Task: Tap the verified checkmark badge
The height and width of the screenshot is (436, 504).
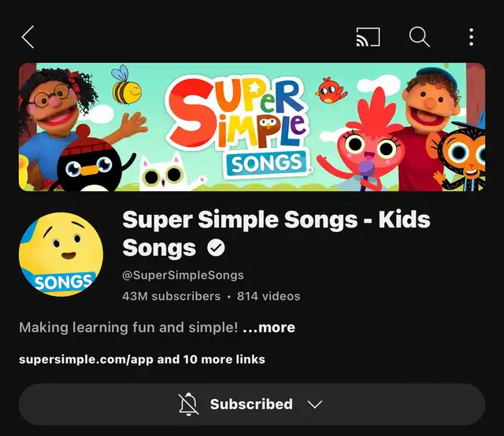Action: pos(215,249)
